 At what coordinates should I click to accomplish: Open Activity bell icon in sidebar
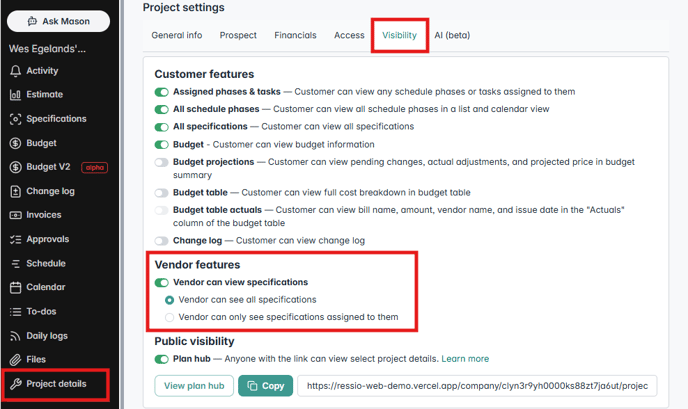[x=15, y=71]
